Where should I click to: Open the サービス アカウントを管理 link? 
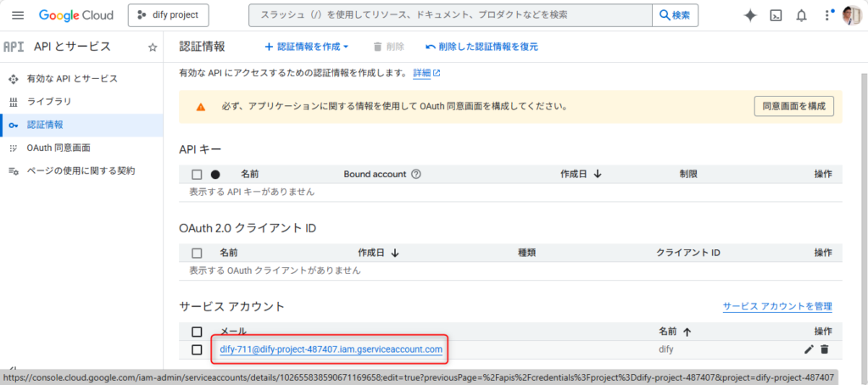tap(777, 306)
